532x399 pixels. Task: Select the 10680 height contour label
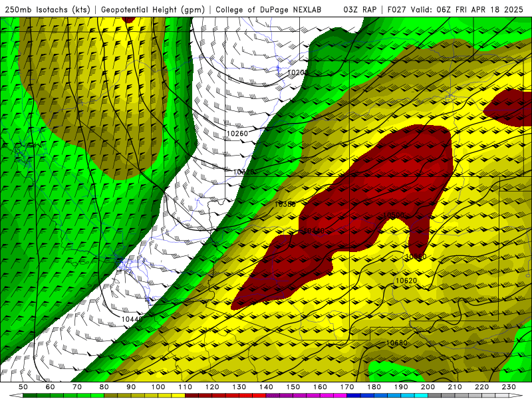[396, 342]
